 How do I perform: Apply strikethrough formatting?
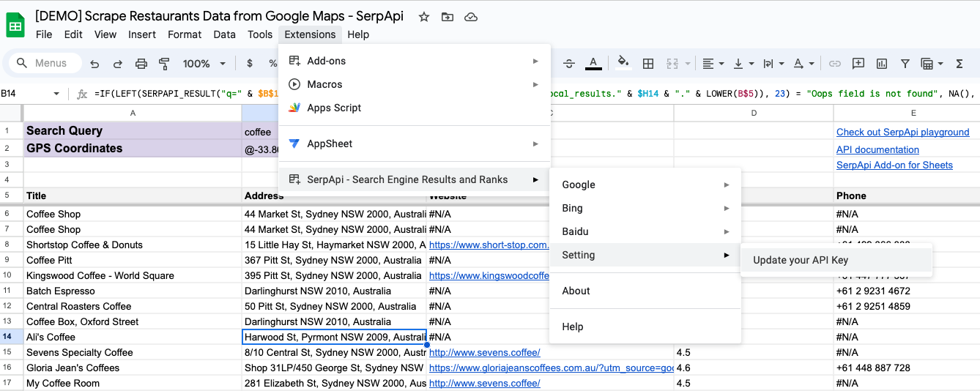click(571, 64)
